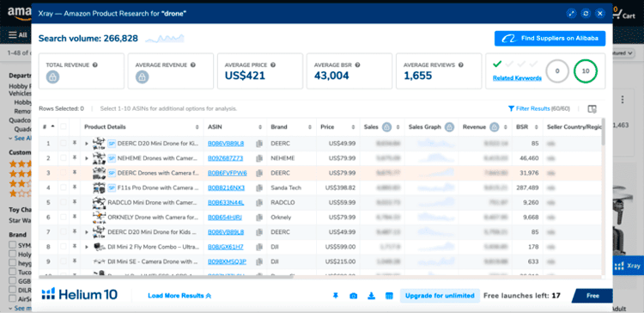This screenshot has height=313, width=644.
Task: Expand the Xray window to full size
Action: pyautogui.click(x=571, y=14)
